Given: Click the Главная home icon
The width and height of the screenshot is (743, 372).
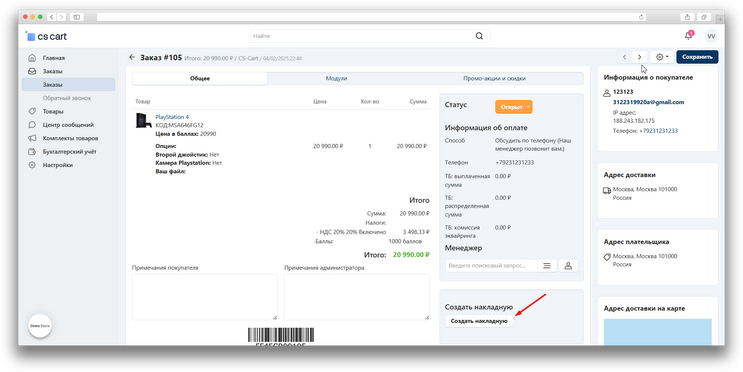Looking at the screenshot, I should (x=32, y=58).
